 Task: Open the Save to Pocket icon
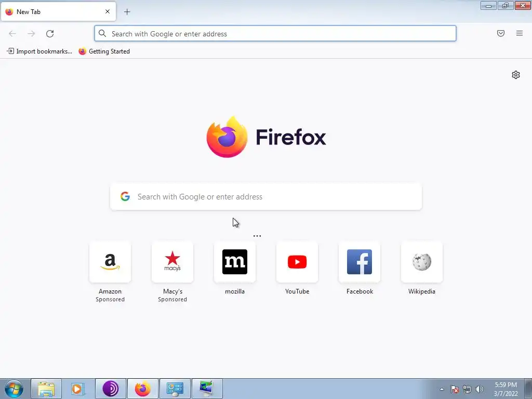click(501, 33)
